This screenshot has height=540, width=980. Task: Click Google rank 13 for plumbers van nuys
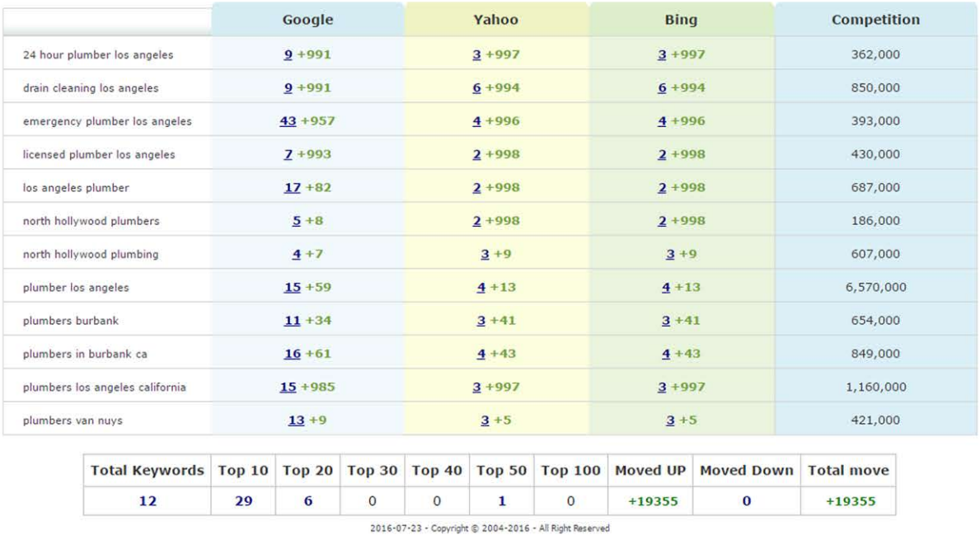[x=296, y=420]
